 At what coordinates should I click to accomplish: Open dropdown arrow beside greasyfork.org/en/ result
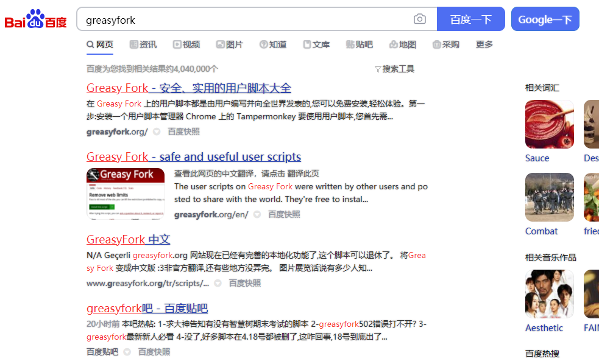257,214
